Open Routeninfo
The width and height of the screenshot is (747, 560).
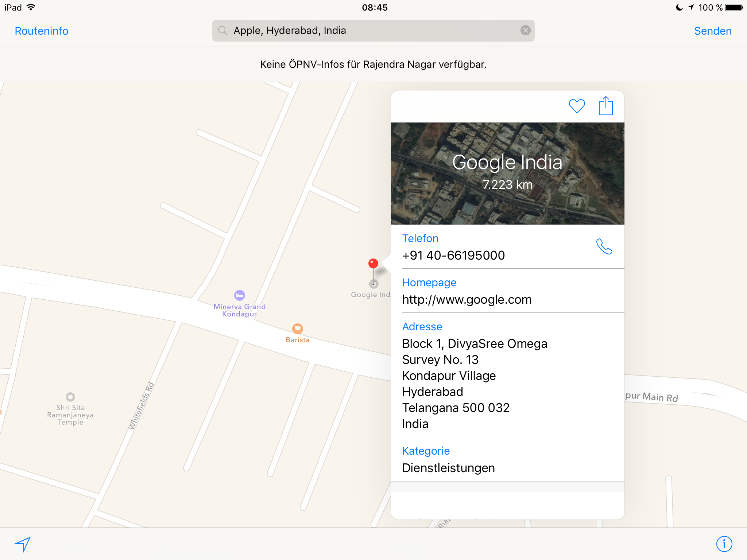42,31
